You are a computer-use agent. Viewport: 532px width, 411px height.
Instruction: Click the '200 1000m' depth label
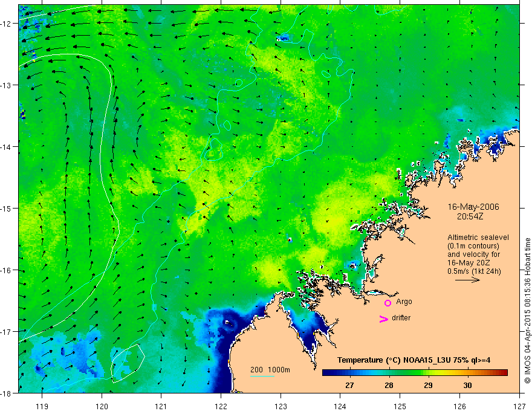point(270,370)
